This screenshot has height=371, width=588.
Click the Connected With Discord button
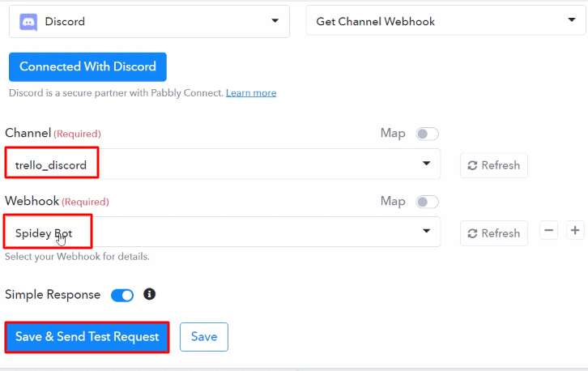pyautogui.click(x=87, y=66)
